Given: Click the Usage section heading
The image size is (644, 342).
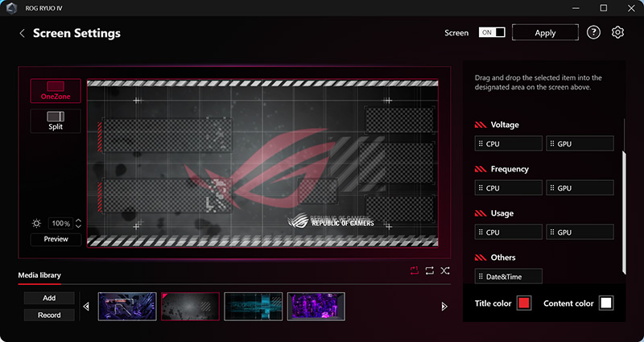Looking at the screenshot, I should tap(502, 213).
